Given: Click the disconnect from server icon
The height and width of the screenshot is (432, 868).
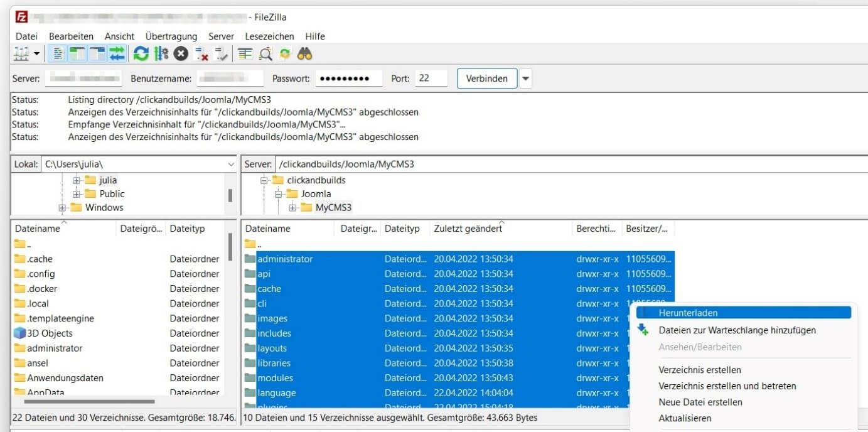Looking at the screenshot, I should 201,54.
